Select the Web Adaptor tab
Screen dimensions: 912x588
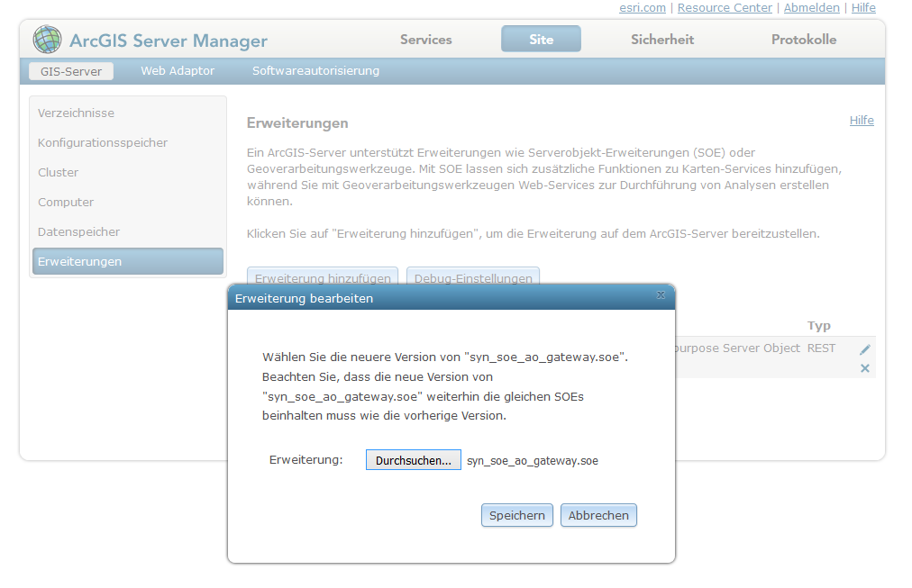click(x=177, y=69)
